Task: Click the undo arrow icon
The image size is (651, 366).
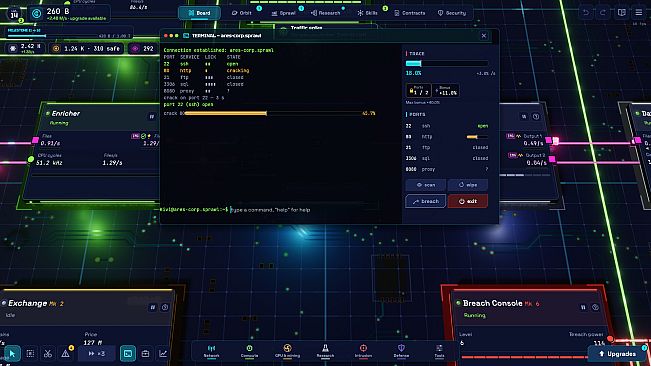Action: (x=586, y=12)
